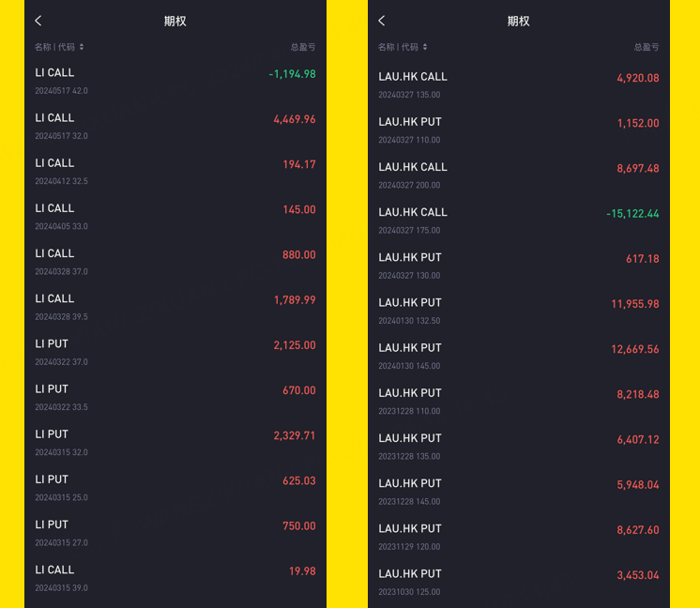
Task: Go back using right panel back arrow
Action: point(382,21)
